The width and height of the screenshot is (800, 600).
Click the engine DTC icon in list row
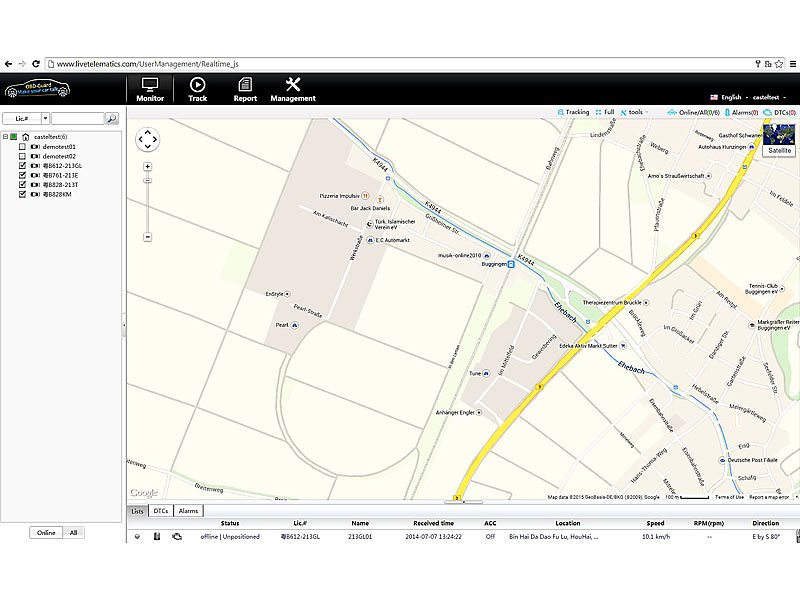[x=177, y=536]
